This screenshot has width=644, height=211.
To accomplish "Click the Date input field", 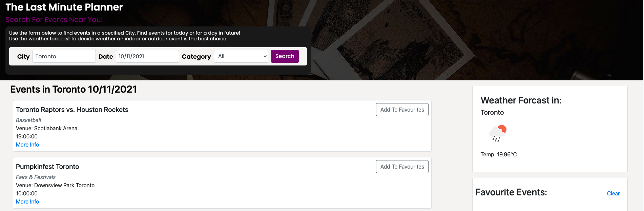I will pyautogui.click(x=147, y=56).
